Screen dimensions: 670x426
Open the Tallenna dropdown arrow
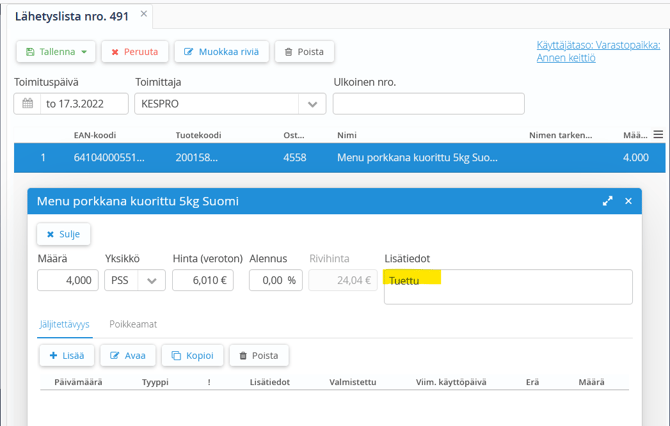(84, 52)
